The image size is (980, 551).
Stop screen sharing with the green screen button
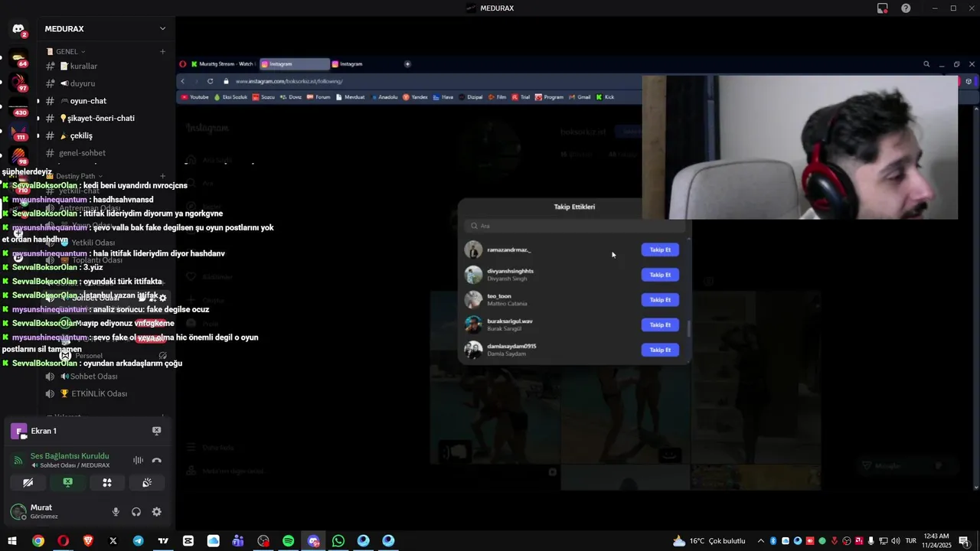coord(67,483)
